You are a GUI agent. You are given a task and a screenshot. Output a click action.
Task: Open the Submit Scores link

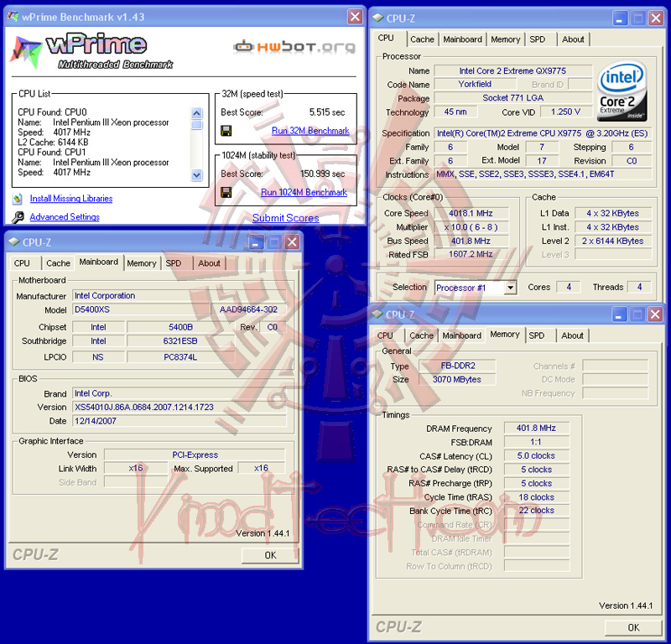click(x=285, y=218)
